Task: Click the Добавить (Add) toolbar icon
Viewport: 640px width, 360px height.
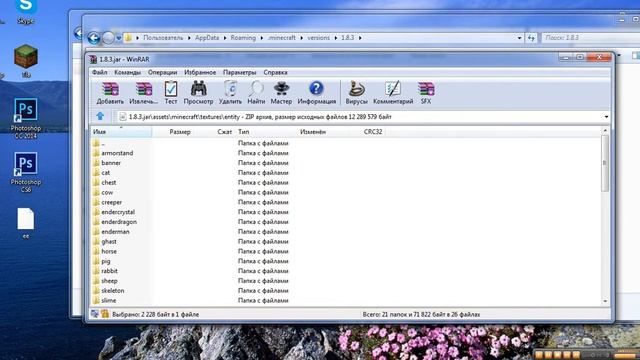Action: pos(110,93)
